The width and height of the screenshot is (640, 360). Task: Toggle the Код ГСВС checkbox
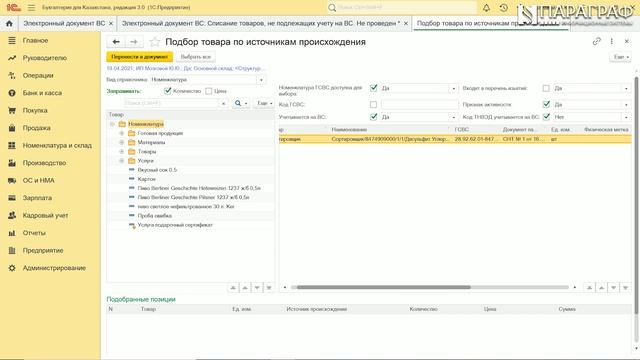[x=373, y=104]
